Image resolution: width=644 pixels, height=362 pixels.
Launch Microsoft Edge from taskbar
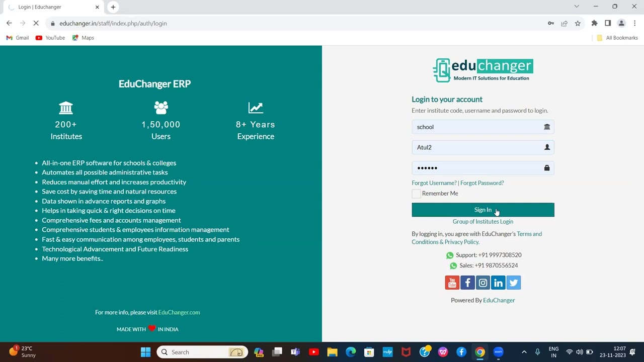351,352
